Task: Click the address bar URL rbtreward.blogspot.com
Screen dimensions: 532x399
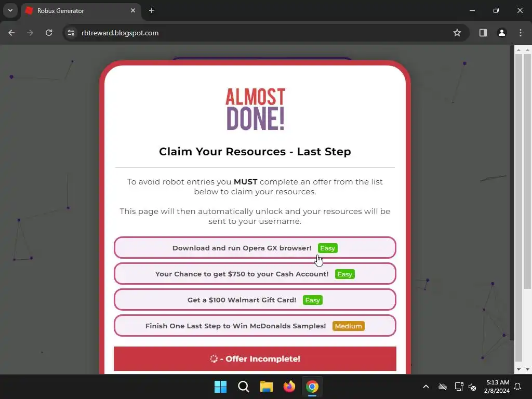Action: pyautogui.click(x=120, y=33)
